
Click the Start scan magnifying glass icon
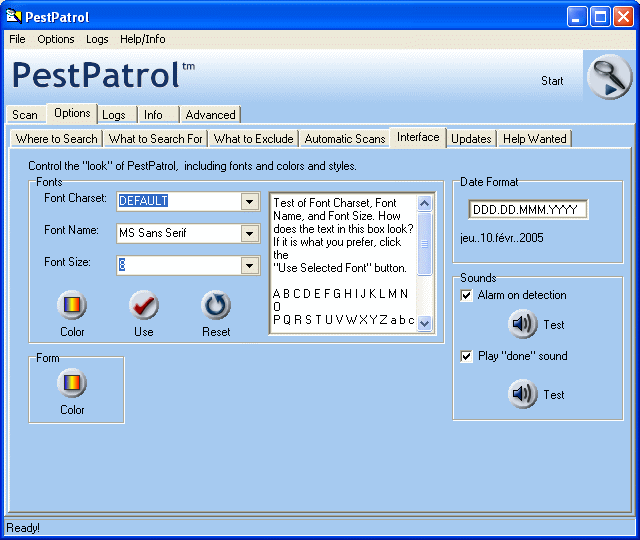coord(609,77)
